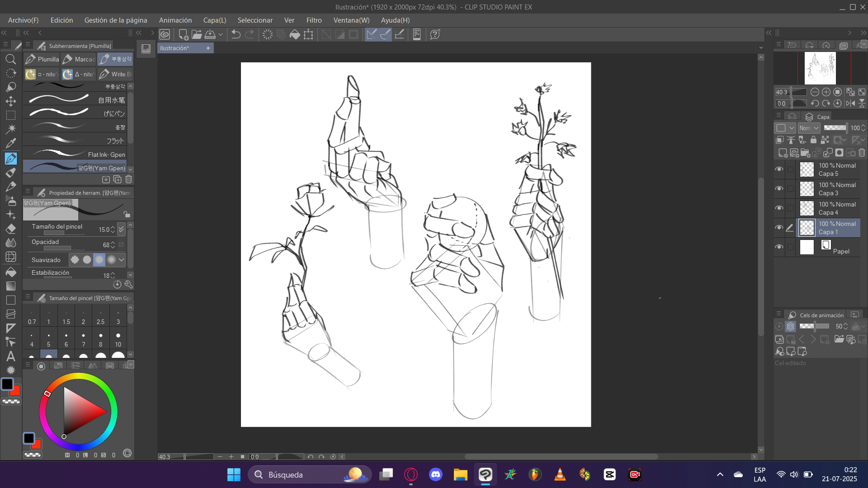Expand the Suavizado options dropdown
868x488 pixels.
coord(121,260)
